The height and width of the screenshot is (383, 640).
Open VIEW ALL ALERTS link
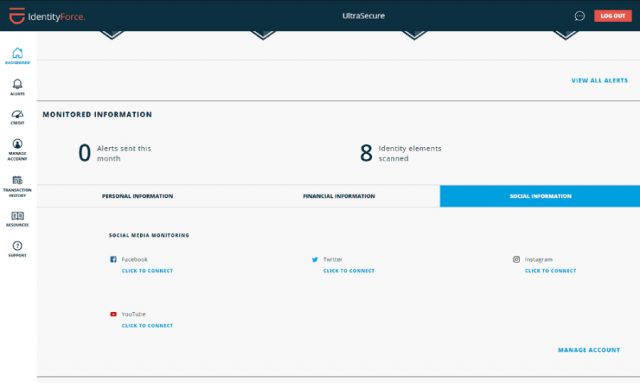600,80
